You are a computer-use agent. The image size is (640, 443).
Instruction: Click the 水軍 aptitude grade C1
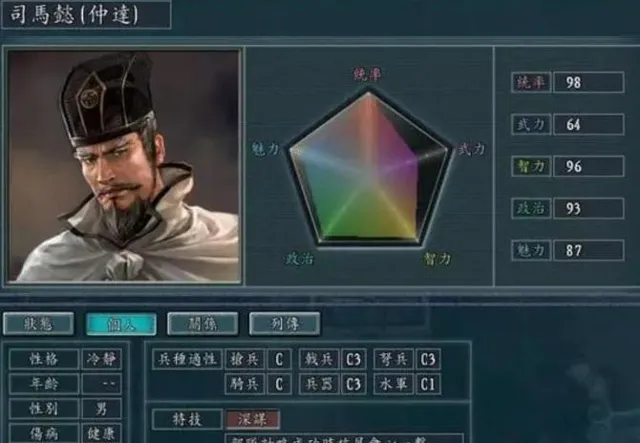click(x=428, y=384)
